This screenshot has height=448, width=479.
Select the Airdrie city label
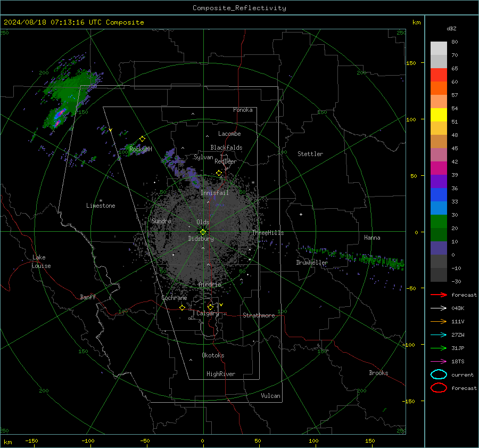point(210,284)
